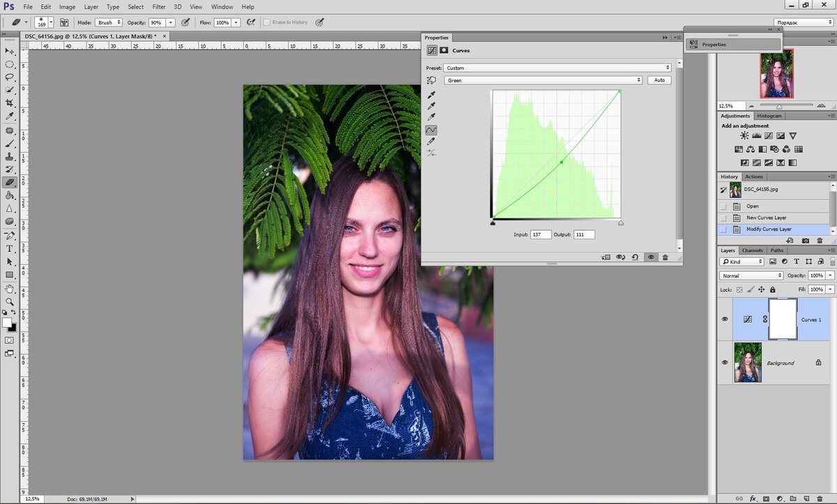The width and height of the screenshot is (837, 504).
Task: Activate the on-image adjustment hand tool
Action: pos(432,80)
